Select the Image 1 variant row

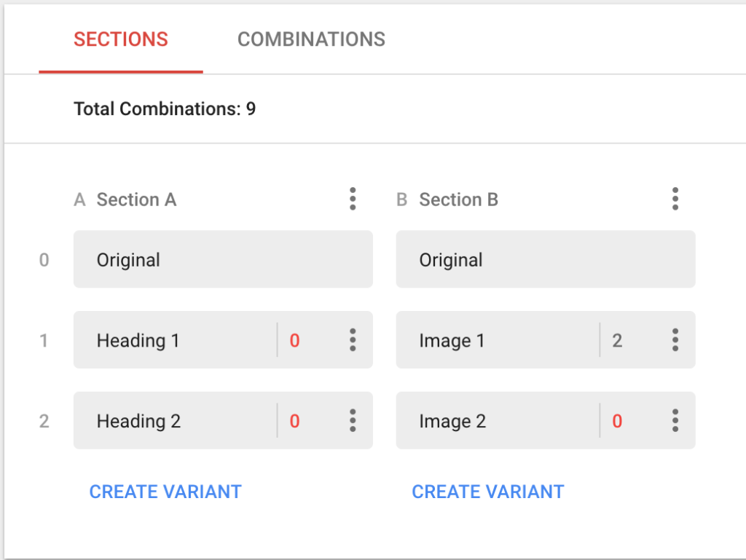pyautogui.click(x=495, y=340)
